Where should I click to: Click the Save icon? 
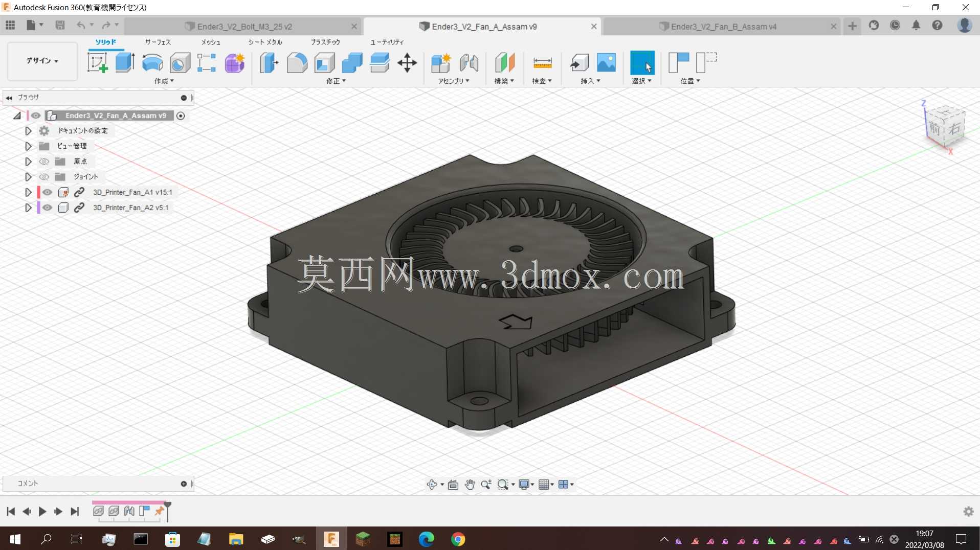(x=60, y=25)
